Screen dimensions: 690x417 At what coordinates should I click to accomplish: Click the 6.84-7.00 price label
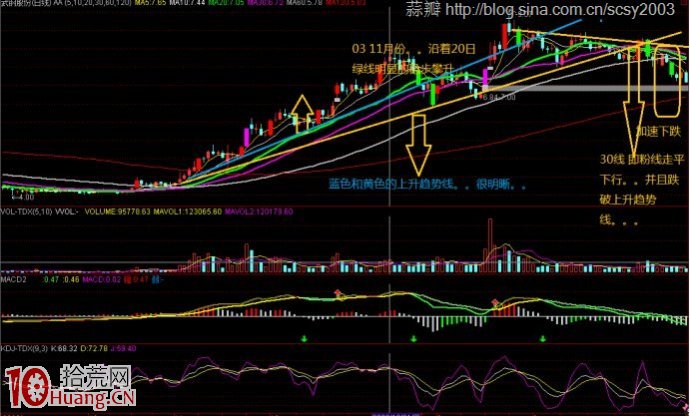click(499, 97)
